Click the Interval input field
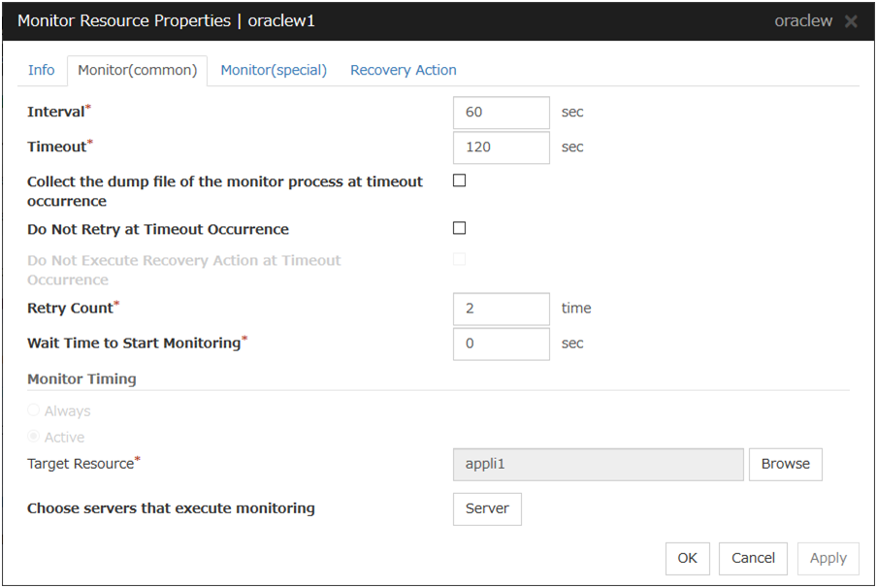This screenshot has width=877, height=588. pyautogui.click(x=501, y=113)
